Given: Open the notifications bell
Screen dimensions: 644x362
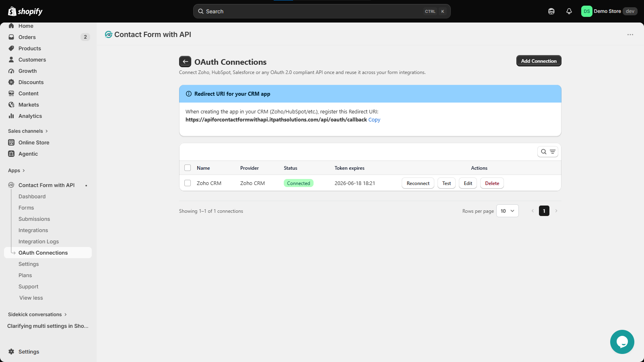Looking at the screenshot, I should 569,11.
